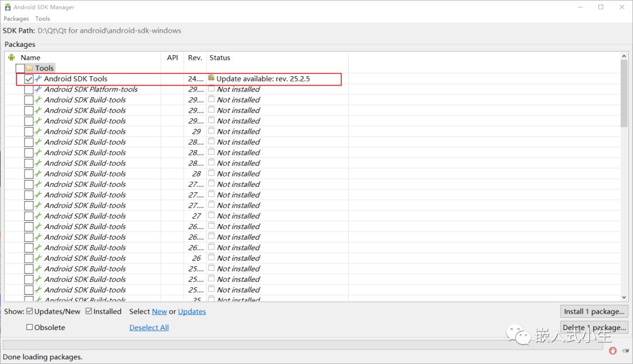Click the Update available status icon
The height and width of the screenshot is (364, 633).
(x=211, y=78)
